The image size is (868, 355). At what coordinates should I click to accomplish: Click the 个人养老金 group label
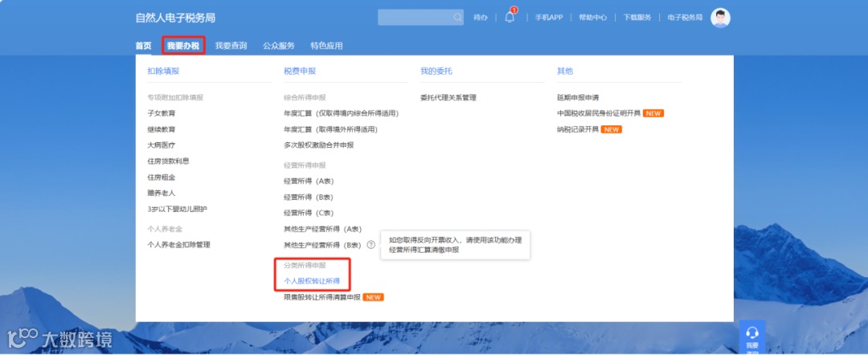pos(165,228)
